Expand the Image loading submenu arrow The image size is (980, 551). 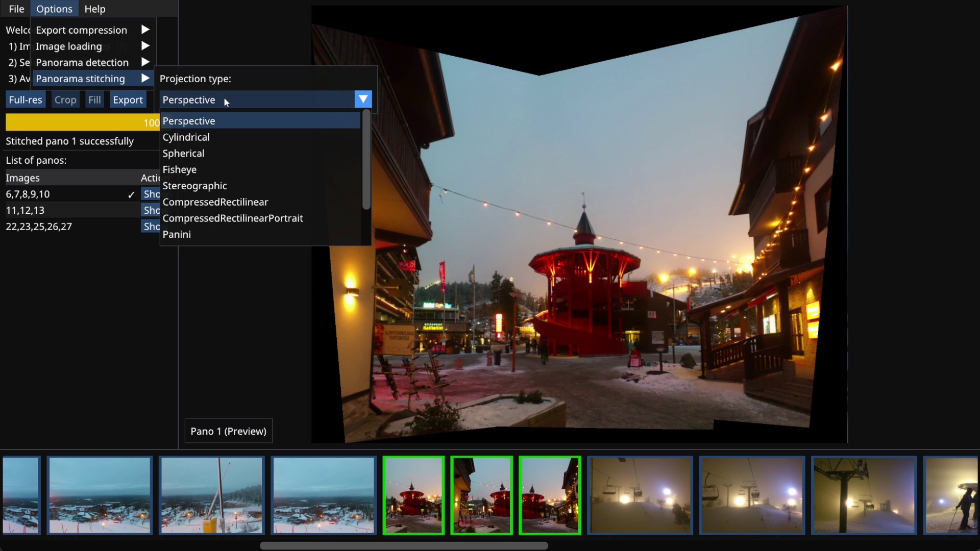145,46
